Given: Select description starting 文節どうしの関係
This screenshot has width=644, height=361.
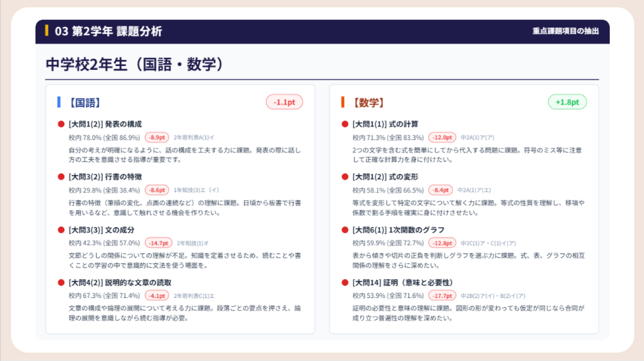Looking at the screenshot, I should [185, 261].
